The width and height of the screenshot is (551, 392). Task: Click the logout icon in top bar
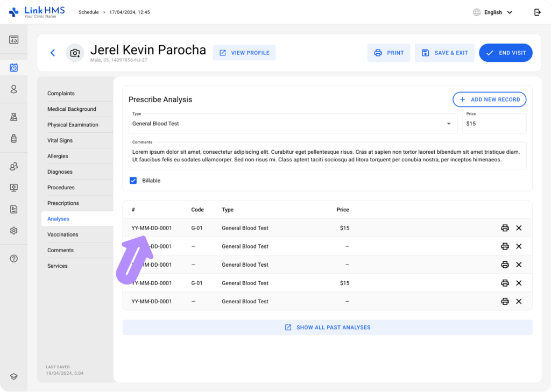[538, 12]
